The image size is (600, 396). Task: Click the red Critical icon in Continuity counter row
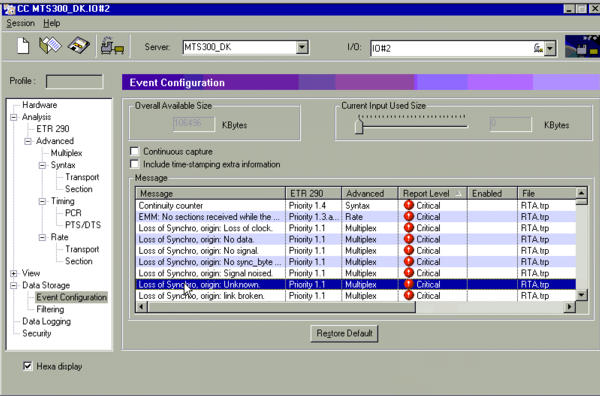pyautogui.click(x=409, y=205)
